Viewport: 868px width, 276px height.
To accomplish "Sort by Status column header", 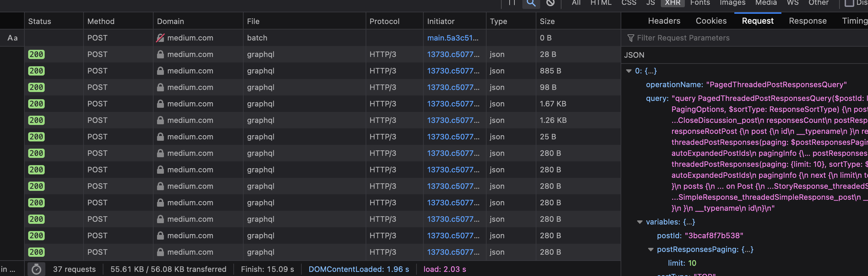I will pos(54,21).
